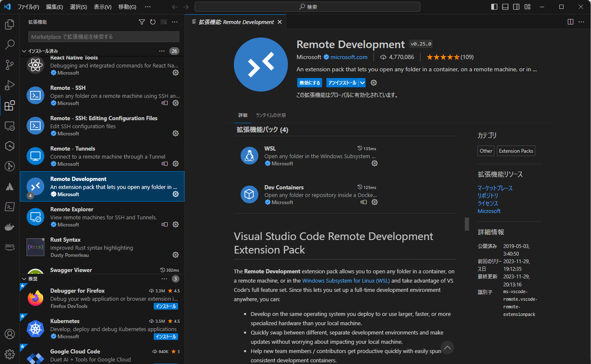Screen dimensions: 591x364
Task: Click the アンインストール button
Action: pyautogui.click(x=342, y=83)
